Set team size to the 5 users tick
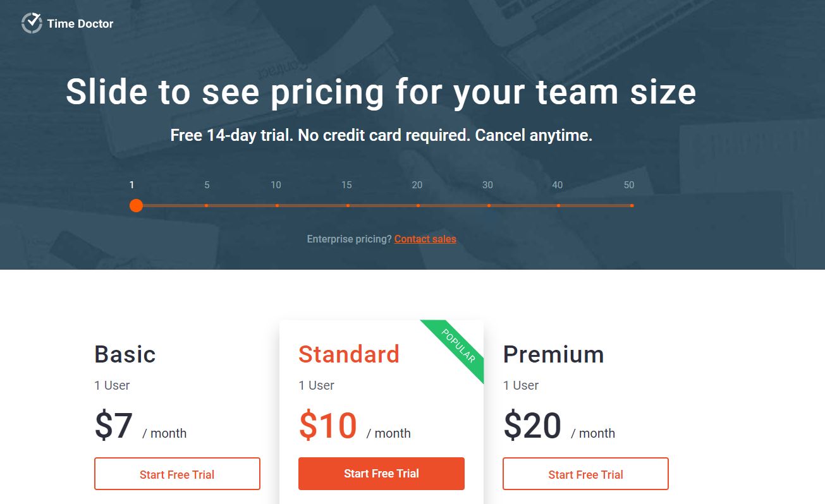This screenshot has height=504, width=825. [x=207, y=205]
